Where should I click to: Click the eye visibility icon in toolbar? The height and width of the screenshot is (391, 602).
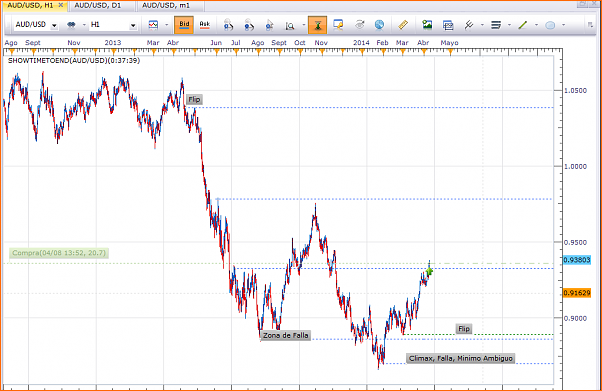[x=359, y=25]
